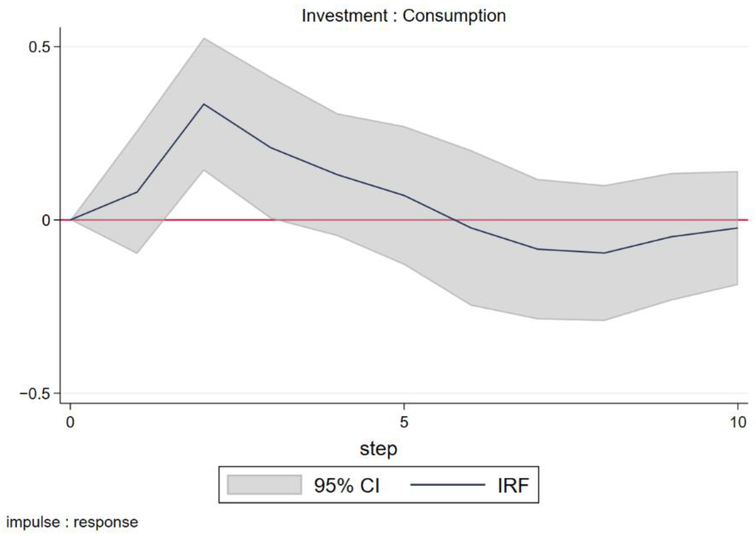Click the IRF line point at step 5

404,195
